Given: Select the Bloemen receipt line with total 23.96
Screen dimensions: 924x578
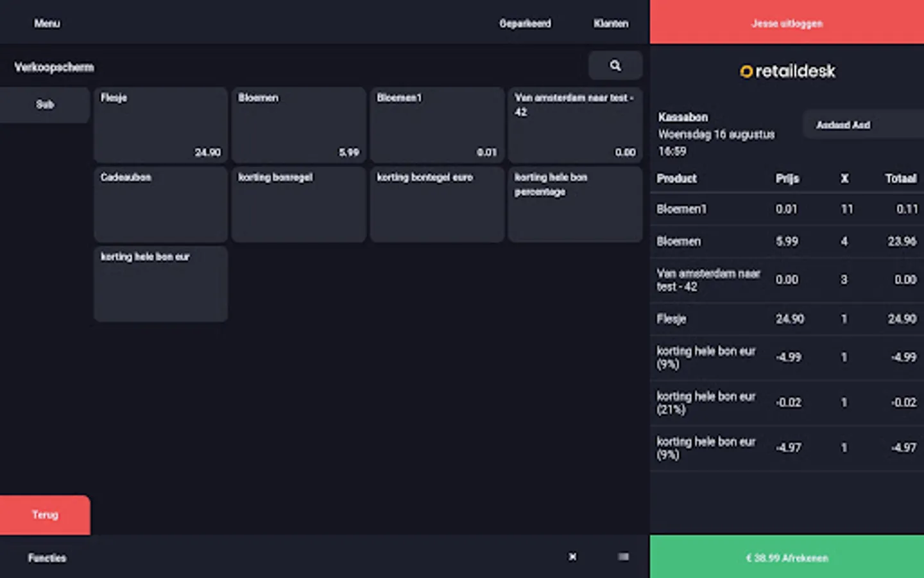Looking at the screenshot, I should (x=787, y=241).
